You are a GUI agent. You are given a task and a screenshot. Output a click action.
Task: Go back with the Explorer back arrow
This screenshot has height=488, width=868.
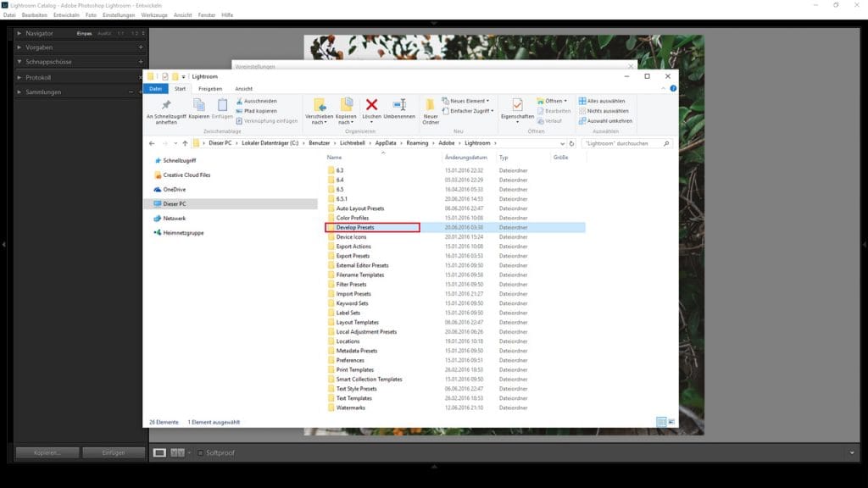[152, 143]
